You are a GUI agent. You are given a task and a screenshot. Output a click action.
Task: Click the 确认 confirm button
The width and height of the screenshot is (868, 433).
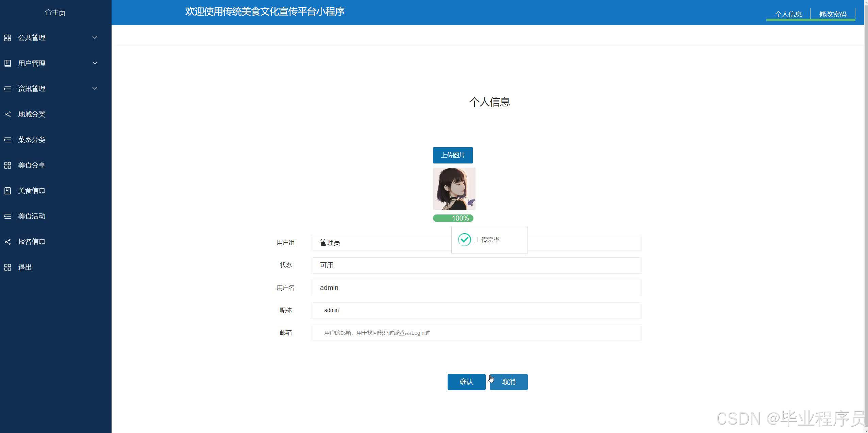[466, 382]
